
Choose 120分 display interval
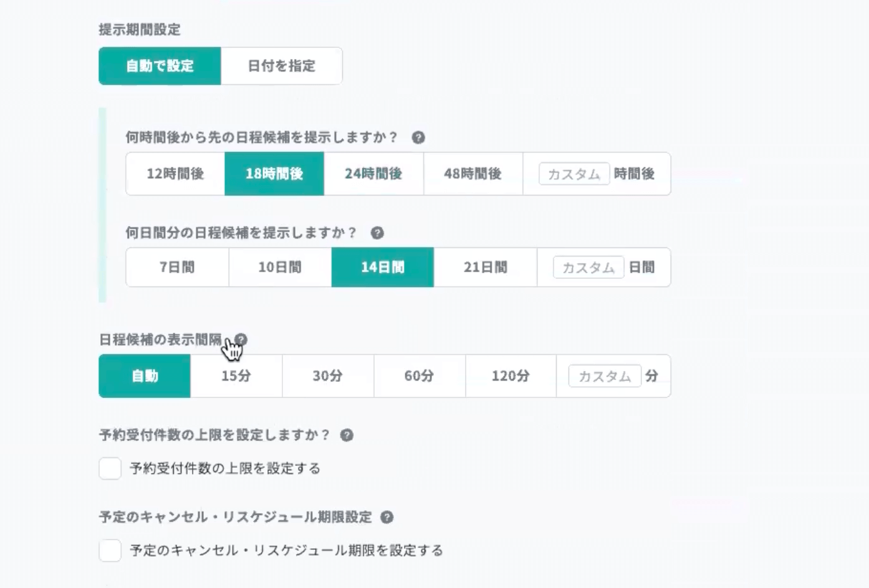pyautogui.click(x=511, y=376)
